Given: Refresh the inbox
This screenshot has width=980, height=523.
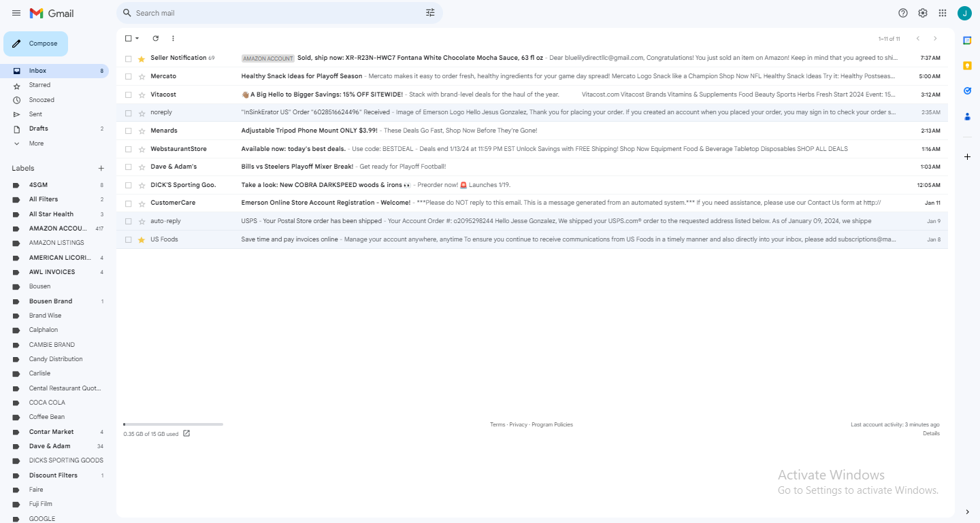Looking at the screenshot, I should point(155,39).
